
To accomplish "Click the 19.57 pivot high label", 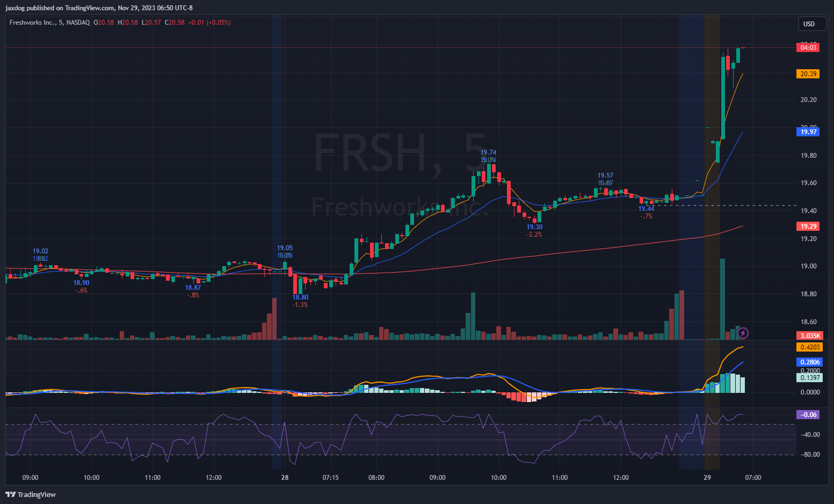I will pos(605,176).
